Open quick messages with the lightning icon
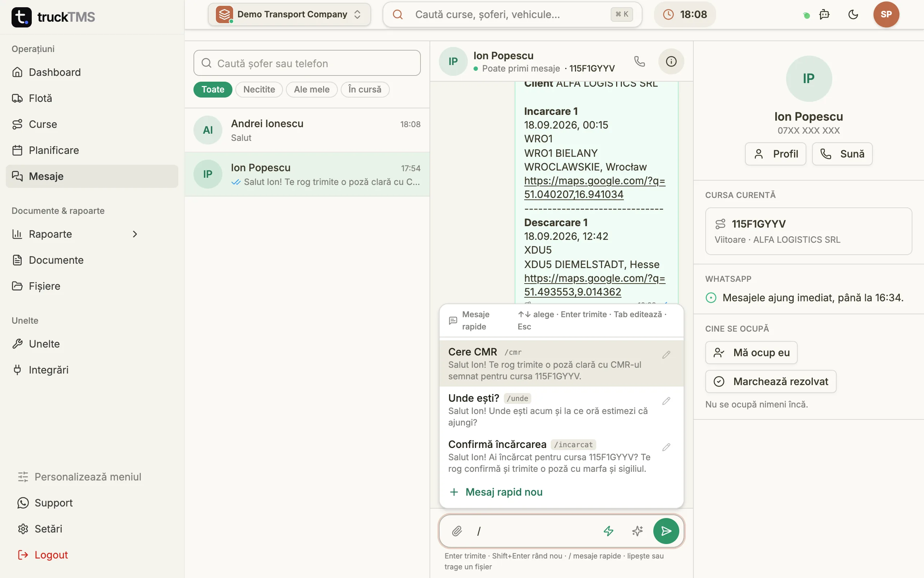 point(608,531)
